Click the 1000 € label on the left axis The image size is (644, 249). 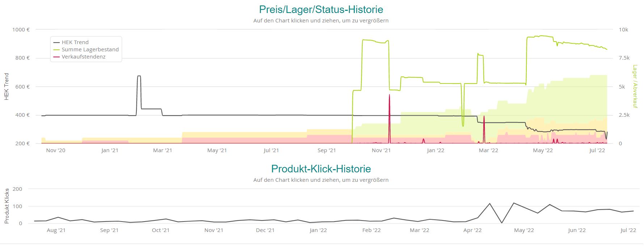[21, 30]
